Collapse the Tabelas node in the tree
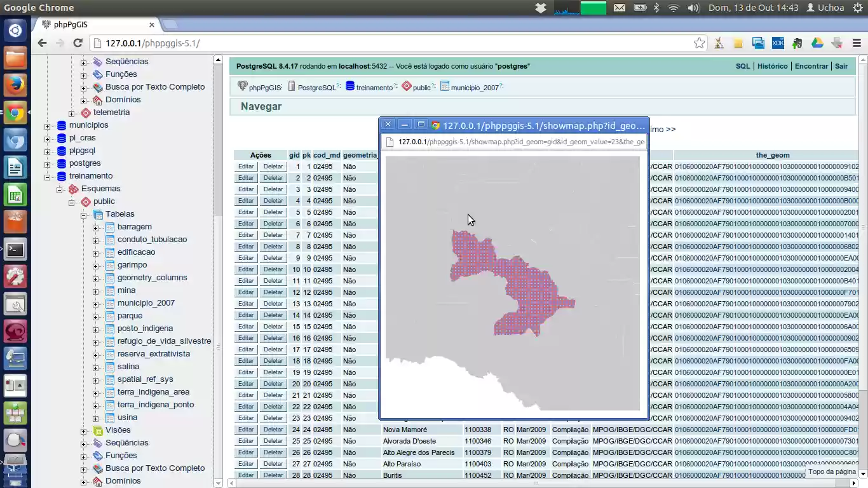 pyautogui.click(x=83, y=214)
